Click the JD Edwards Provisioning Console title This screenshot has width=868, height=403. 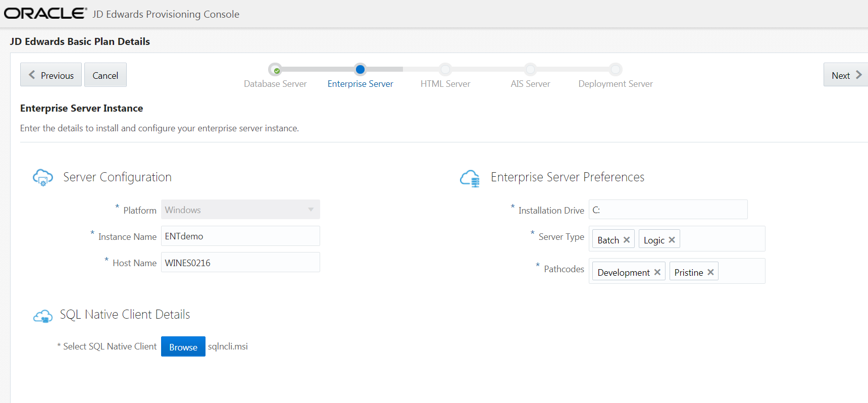166,14
